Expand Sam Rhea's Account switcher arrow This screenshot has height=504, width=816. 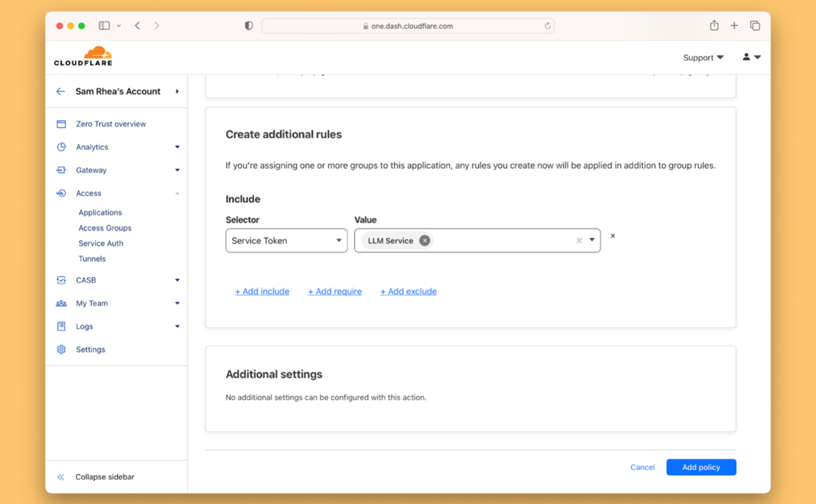[177, 92]
